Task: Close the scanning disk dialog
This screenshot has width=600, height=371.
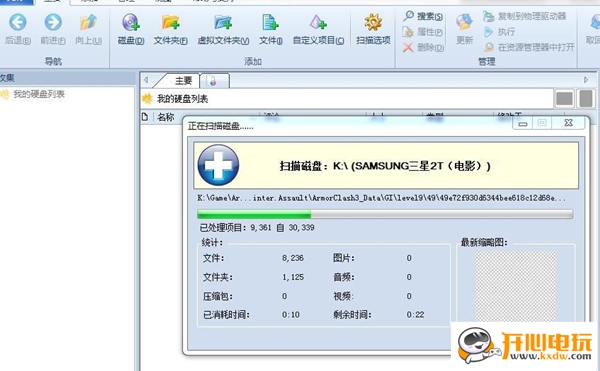Action: pos(568,123)
